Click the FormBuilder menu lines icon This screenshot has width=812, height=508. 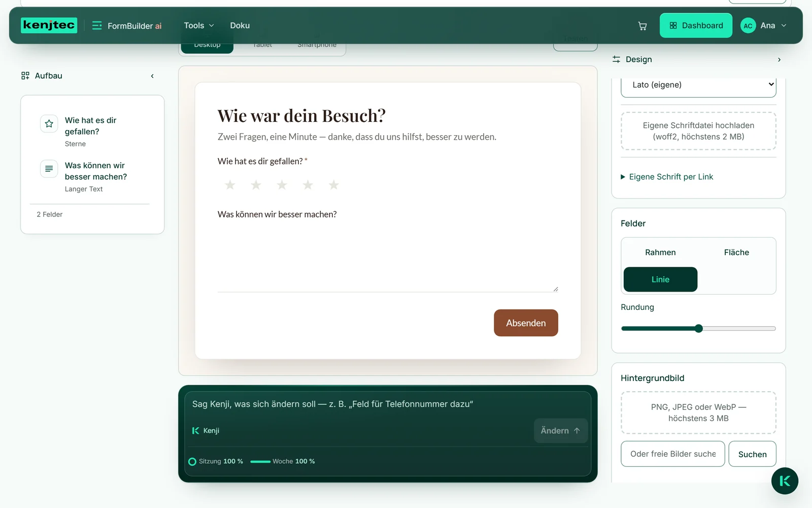coord(96,25)
